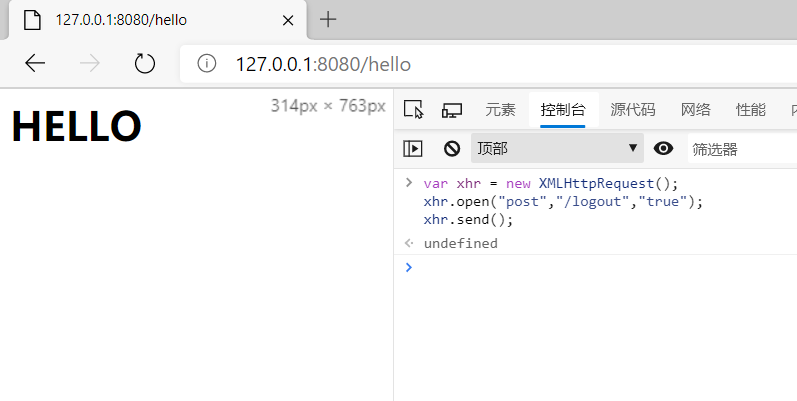Click the undefined console output
Image resolution: width=797 pixels, height=401 pixels.
coord(461,243)
